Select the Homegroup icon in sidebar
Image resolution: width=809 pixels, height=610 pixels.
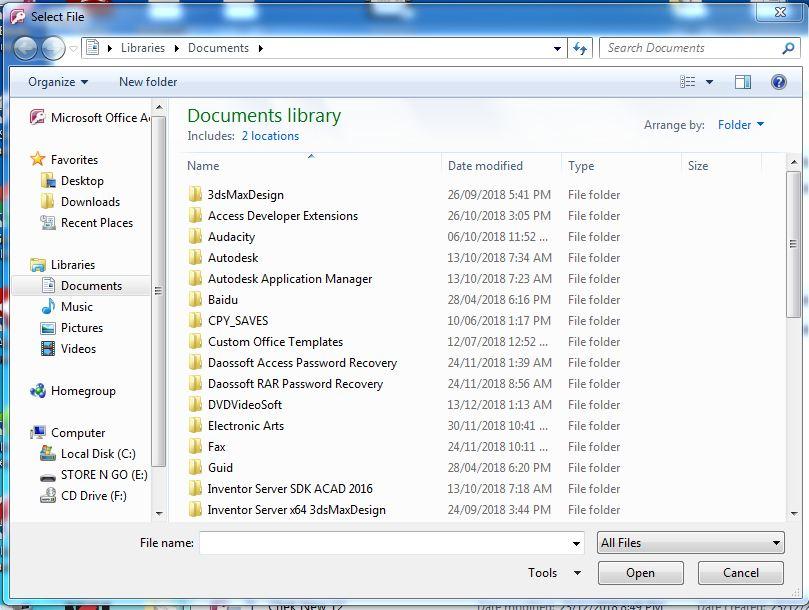38,391
